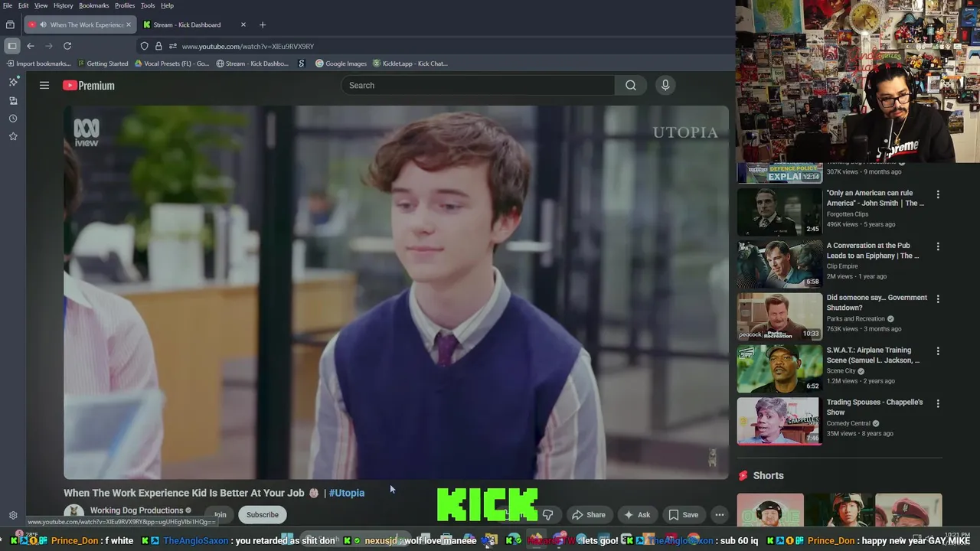The width and height of the screenshot is (980, 551).
Task: Open Conversation at the Pub video thumbnail
Action: pos(779,264)
